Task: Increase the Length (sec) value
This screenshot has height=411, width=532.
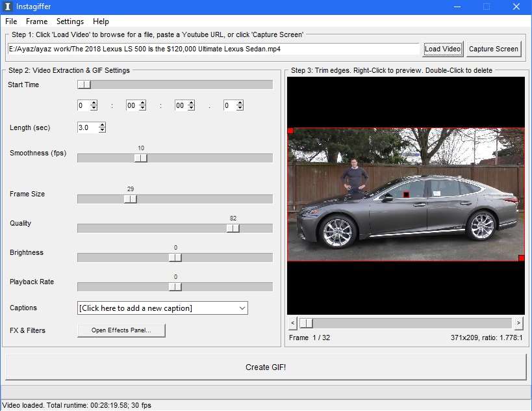Action: coord(102,125)
